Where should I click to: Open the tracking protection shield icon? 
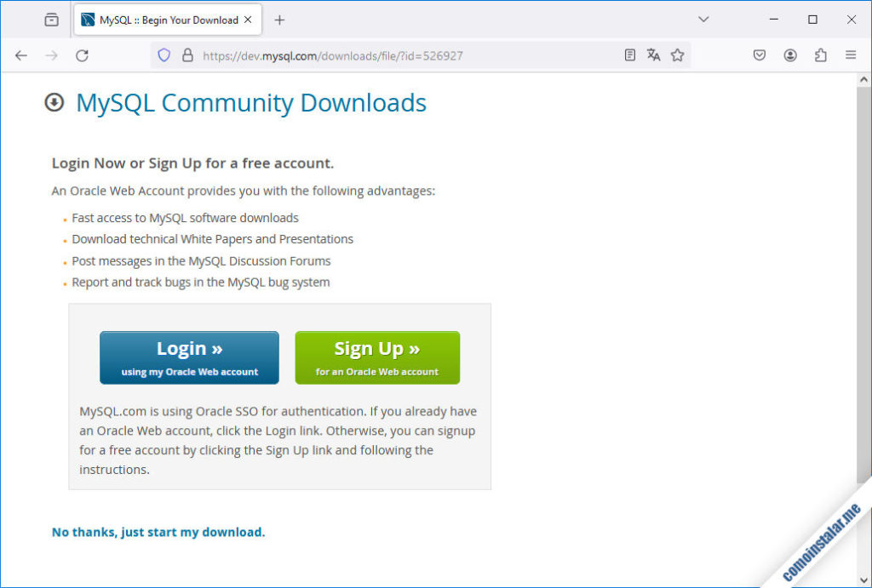[x=165, y=55]
